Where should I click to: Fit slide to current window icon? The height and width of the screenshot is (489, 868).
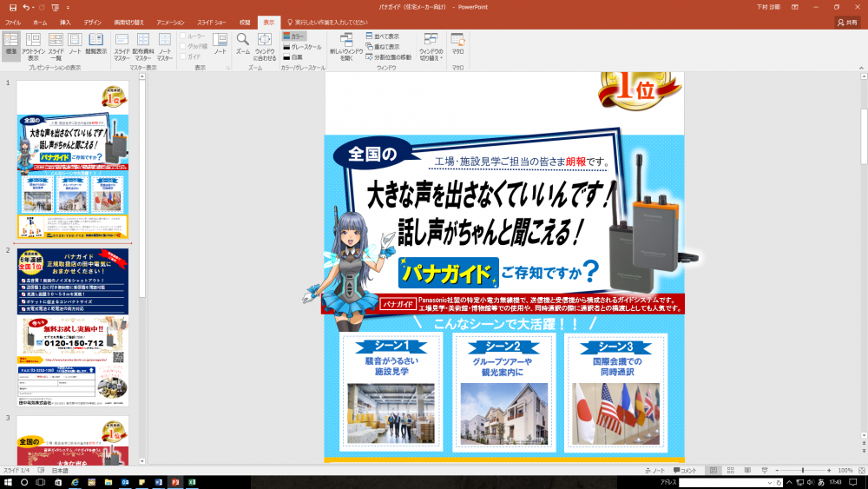pos(861,470)
